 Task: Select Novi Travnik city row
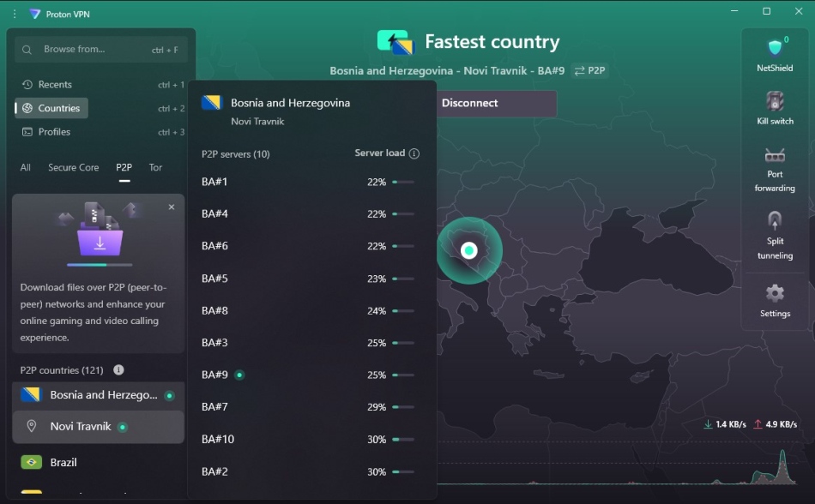(x=99, y=427)
